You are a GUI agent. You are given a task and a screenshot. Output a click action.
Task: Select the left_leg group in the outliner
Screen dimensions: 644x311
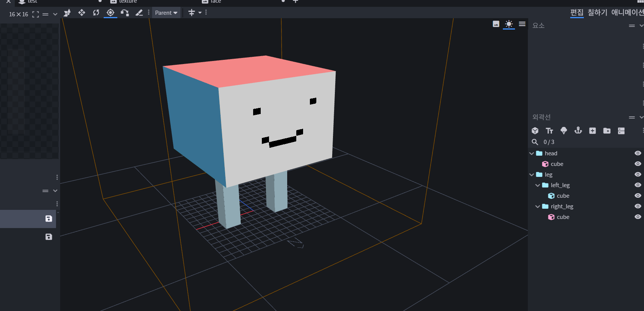click(x=586, y=185)
